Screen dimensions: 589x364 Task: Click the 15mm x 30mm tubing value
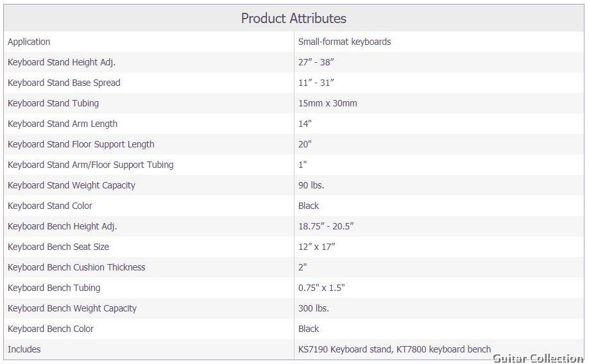(x=328, y=103)
